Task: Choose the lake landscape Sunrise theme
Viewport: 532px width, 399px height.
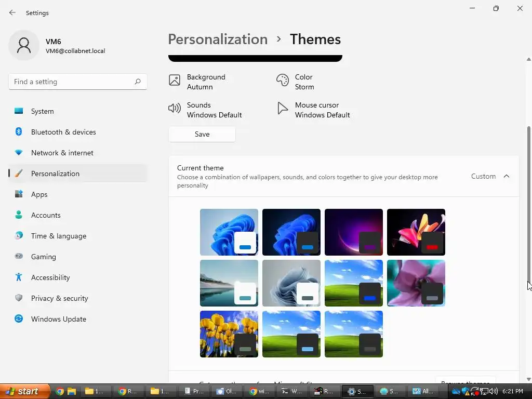Action: pos(229,283)
